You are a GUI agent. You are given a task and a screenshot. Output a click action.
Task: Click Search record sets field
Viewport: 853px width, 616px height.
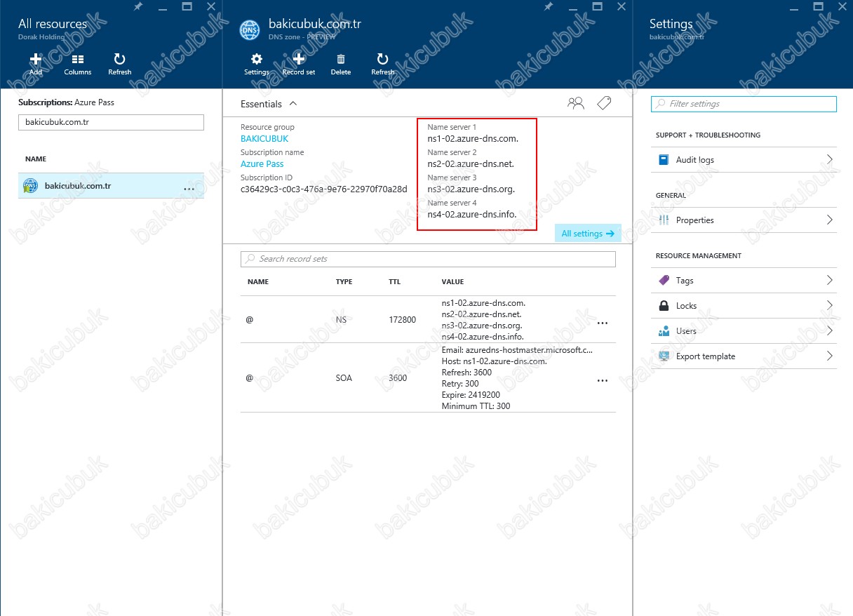428,259
